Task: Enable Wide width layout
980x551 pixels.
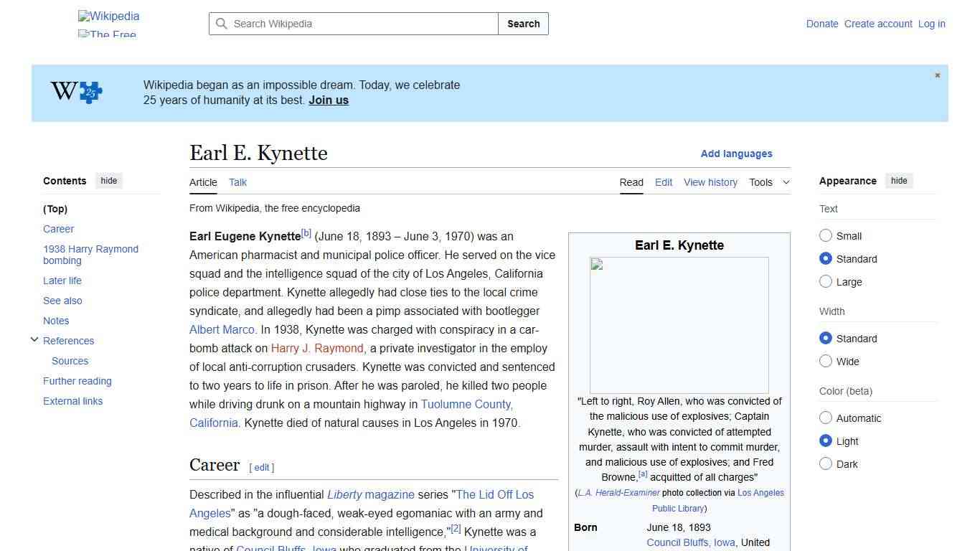Action: 826,361
